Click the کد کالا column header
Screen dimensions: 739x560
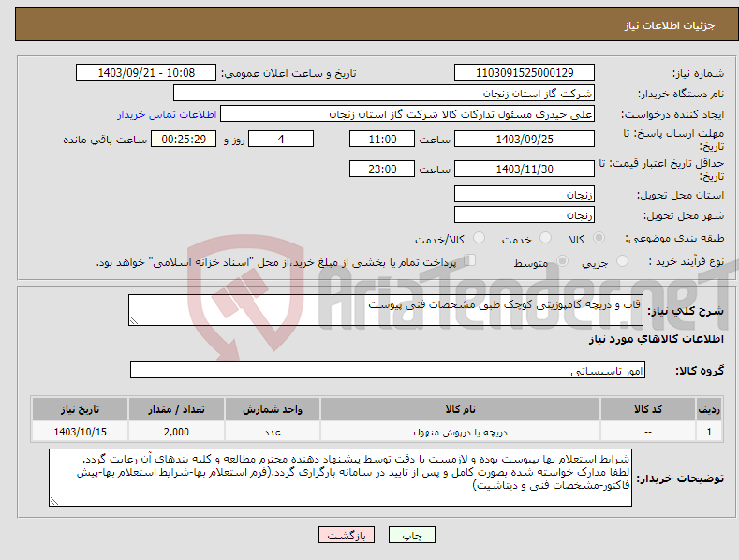click(x=647, y=409)
